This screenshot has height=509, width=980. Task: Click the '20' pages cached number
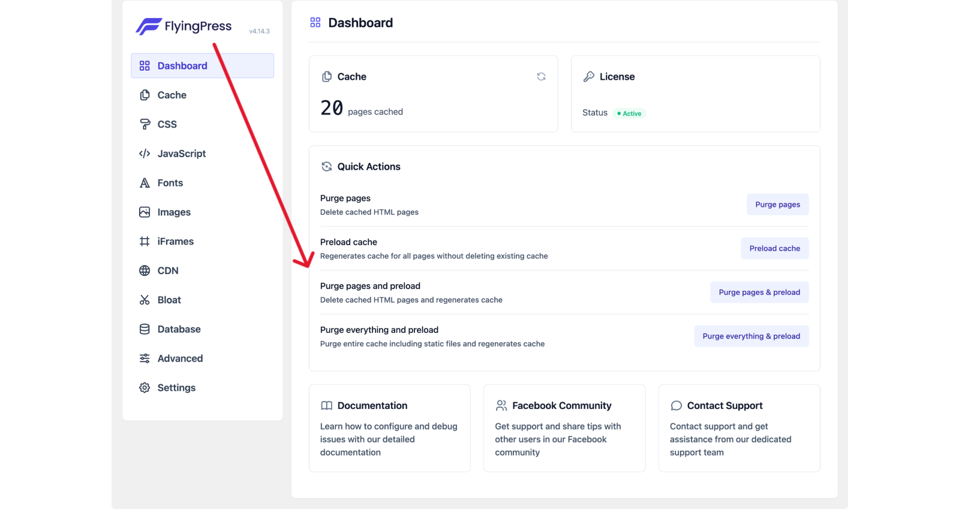point(332,109)
